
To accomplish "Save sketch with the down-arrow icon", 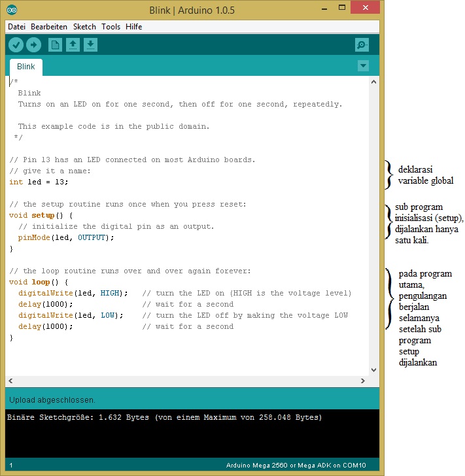I will coord(91,44).
